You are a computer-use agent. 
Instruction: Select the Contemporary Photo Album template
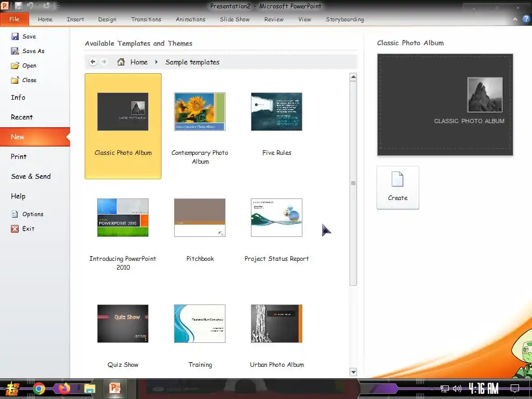point(200,126)
